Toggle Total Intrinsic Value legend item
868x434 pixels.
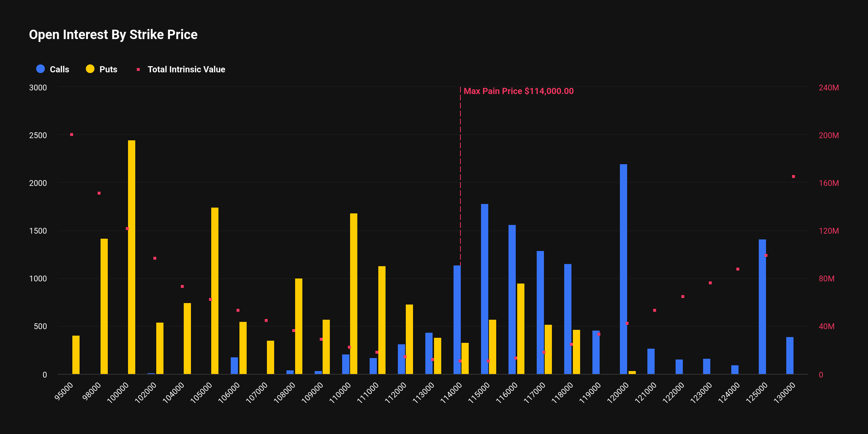181,69
